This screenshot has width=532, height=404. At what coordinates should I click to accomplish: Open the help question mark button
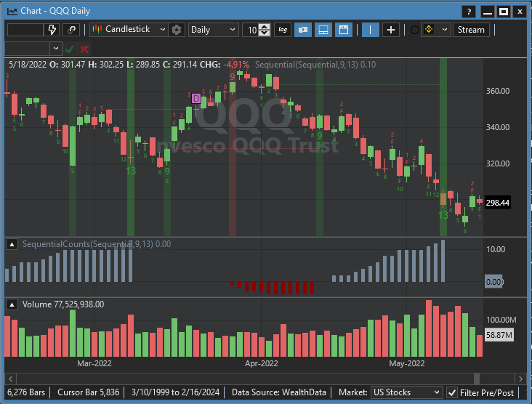point(469,11)
